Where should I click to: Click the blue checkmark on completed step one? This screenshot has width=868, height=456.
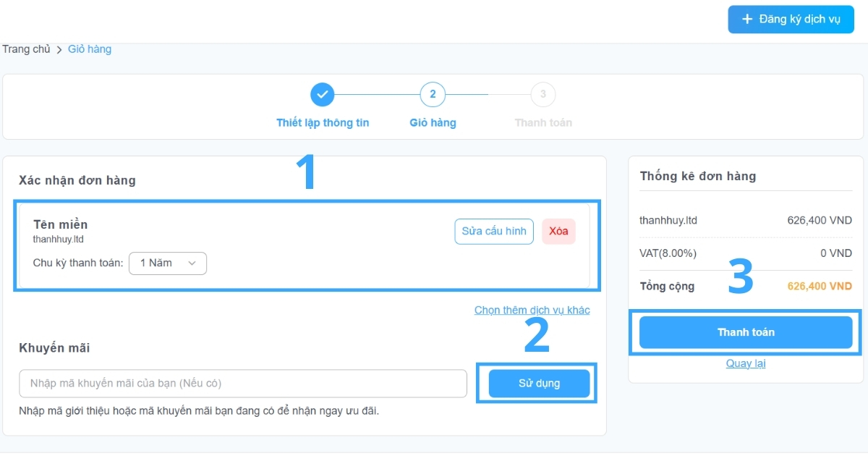click(323, 94)
